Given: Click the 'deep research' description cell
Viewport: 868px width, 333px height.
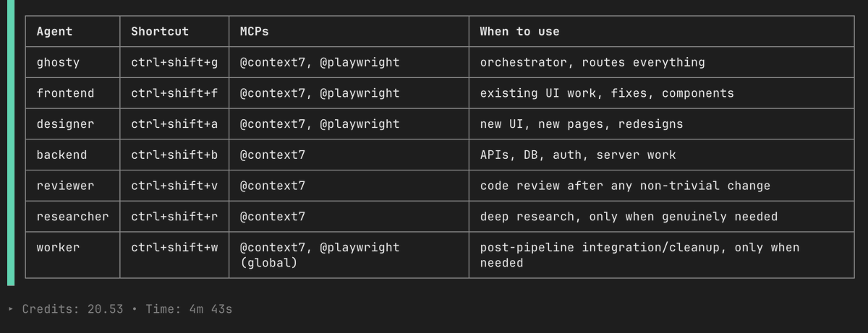Looking at the screenshot, I should click(x=661, y=217).
